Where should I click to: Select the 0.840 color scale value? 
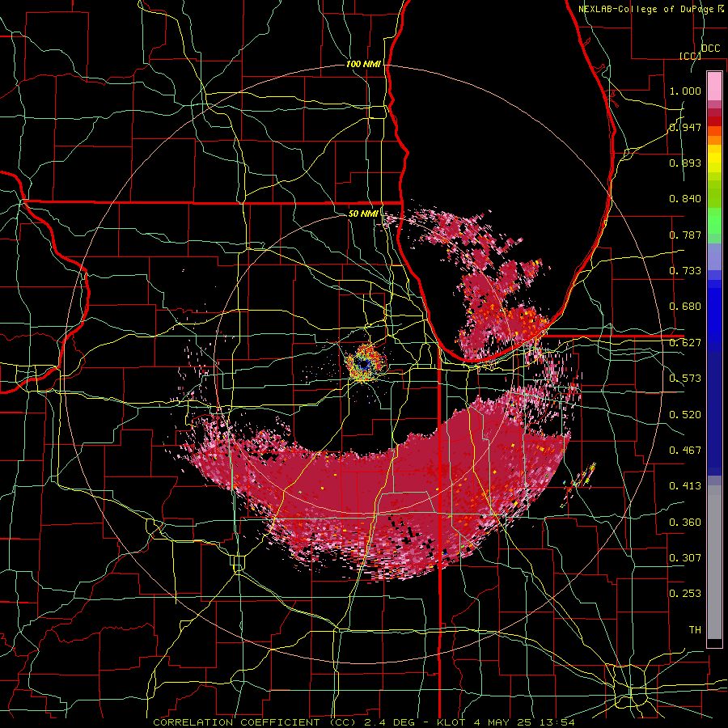685,199
